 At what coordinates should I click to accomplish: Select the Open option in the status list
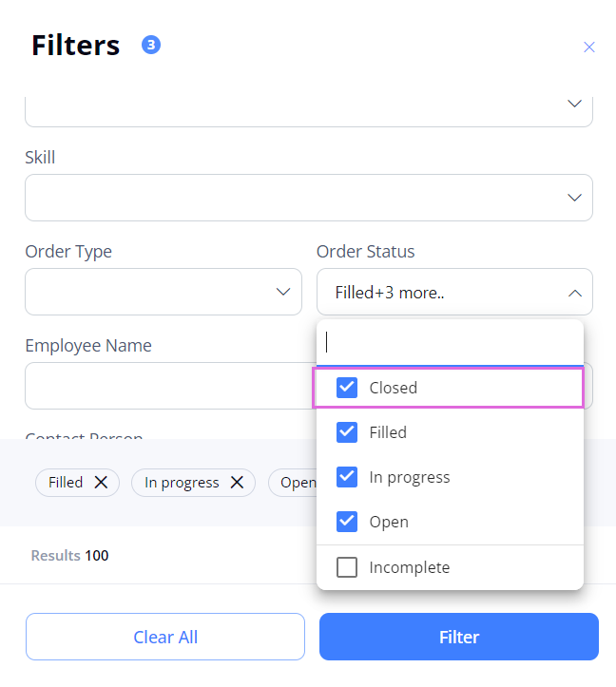[450, 522]
